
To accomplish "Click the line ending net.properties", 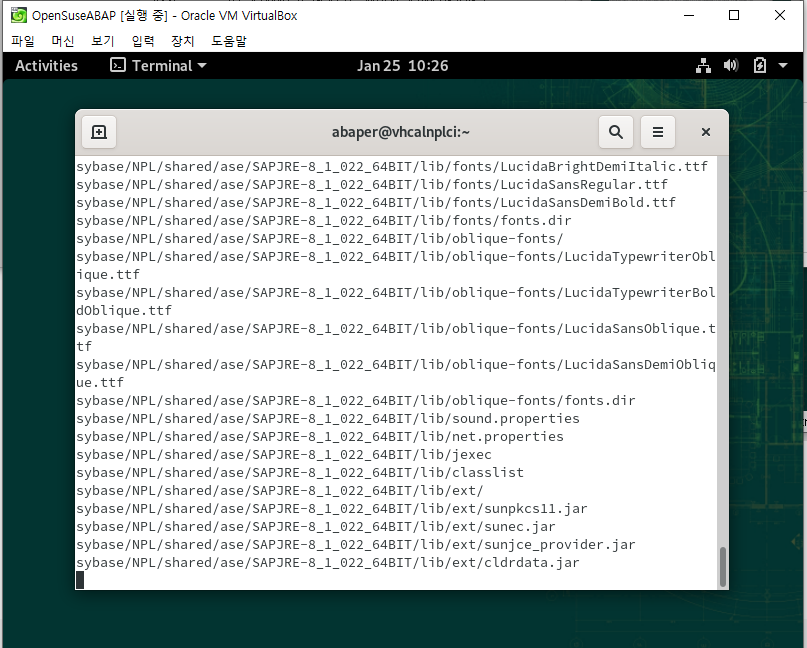I will pyautogui.click(x=320, y=437).
